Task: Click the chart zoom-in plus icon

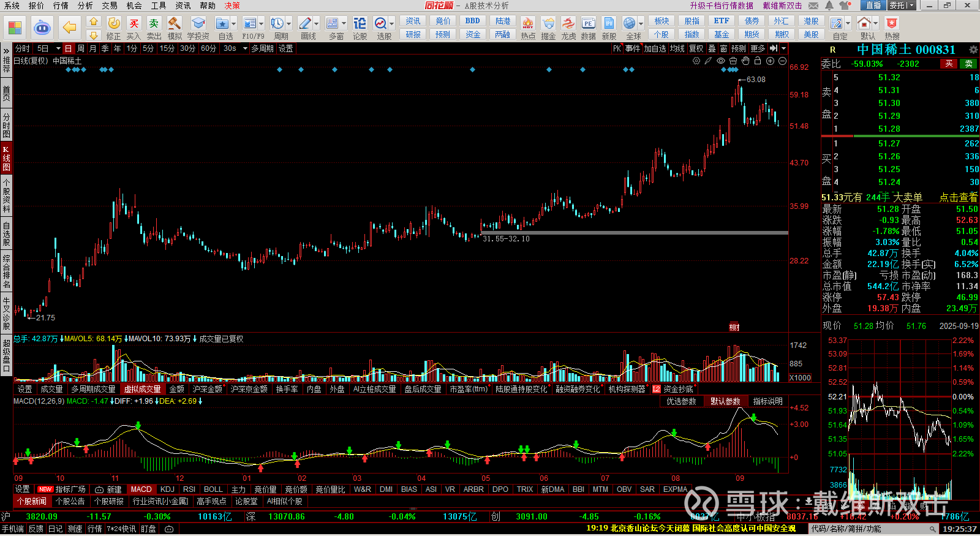Action: pos(770,61)
